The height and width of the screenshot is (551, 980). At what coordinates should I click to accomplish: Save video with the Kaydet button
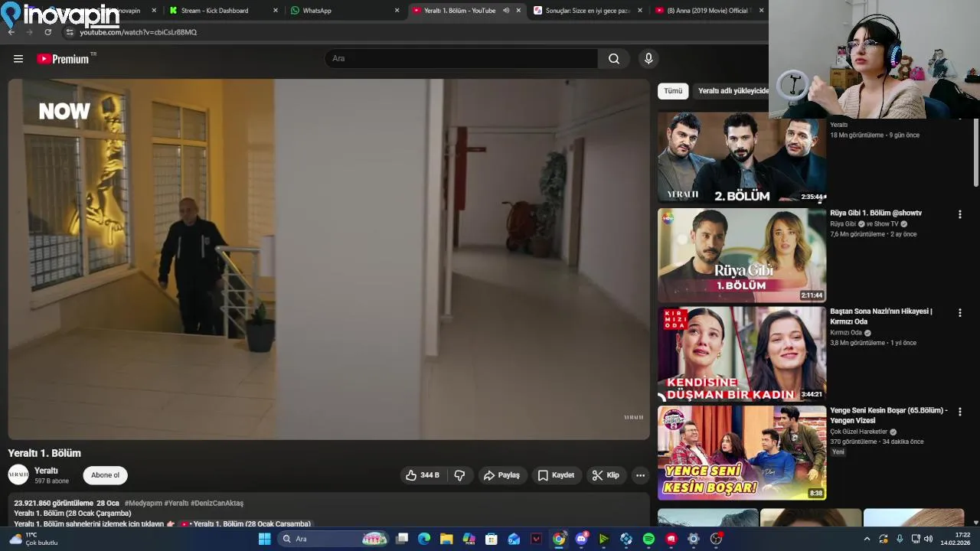coord(556,475)
